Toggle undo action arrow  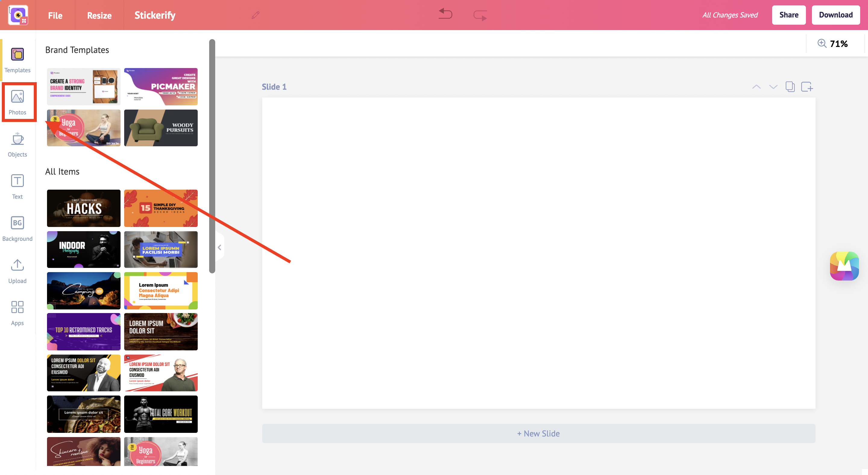[x=446, y=15]
